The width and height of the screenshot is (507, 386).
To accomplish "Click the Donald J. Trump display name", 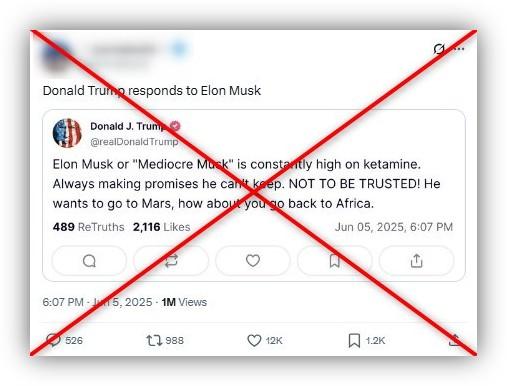I will tap(128, 126).
